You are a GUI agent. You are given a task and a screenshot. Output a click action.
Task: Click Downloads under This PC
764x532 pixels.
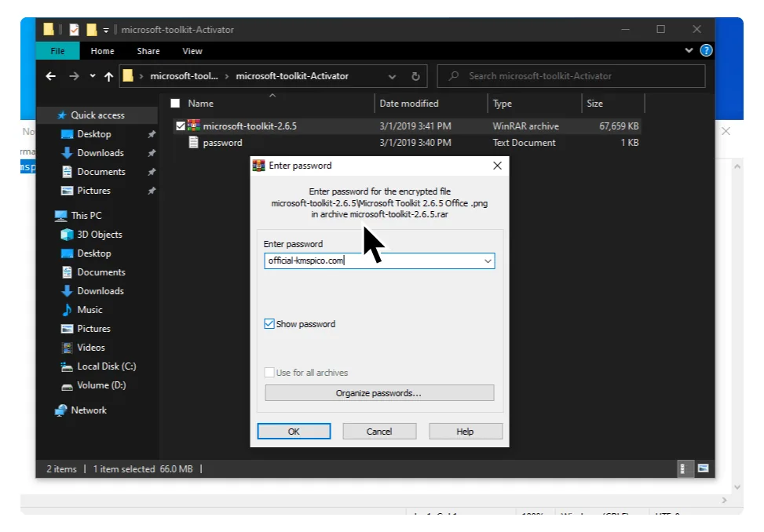tap(100, 291)
